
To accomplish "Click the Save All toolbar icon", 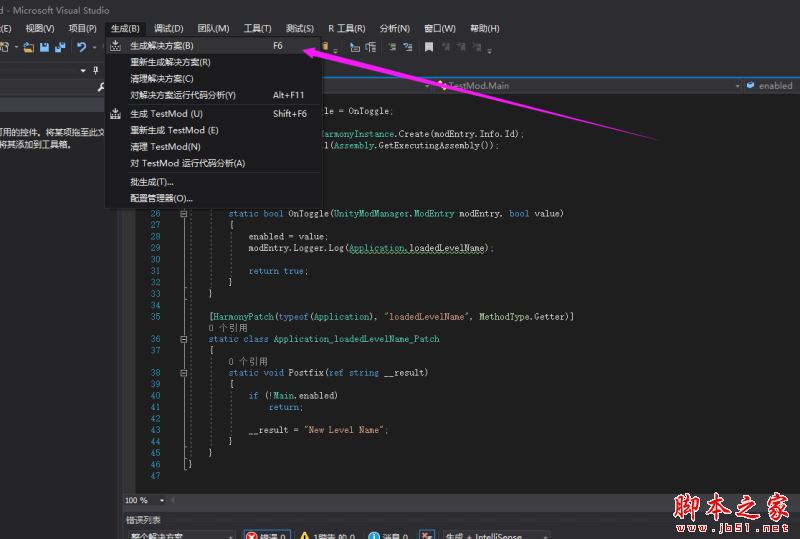I will tap(60, 47).
